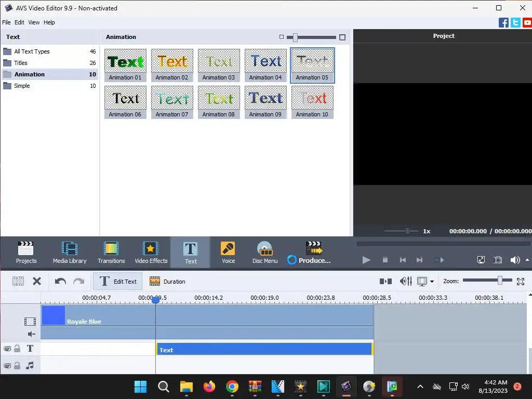Click the text track T icon
The image size is (532, 399).
pos(30,349)
